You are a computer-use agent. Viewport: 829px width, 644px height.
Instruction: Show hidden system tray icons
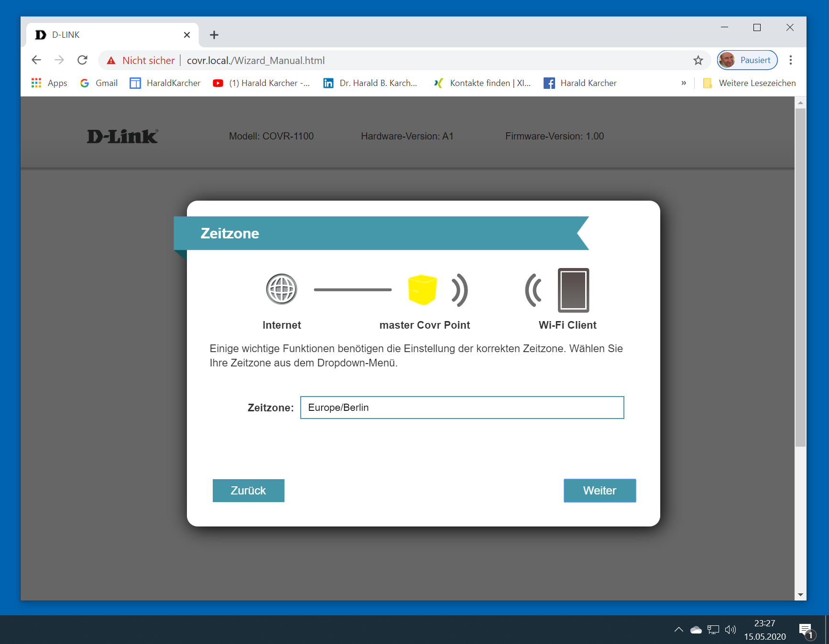(679, 630)
